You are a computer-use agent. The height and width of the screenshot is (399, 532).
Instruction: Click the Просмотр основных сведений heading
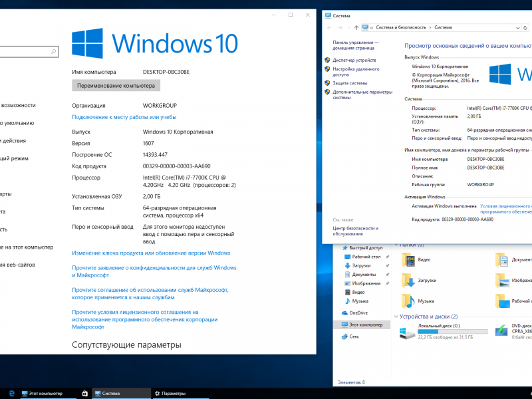coord(468,46)
